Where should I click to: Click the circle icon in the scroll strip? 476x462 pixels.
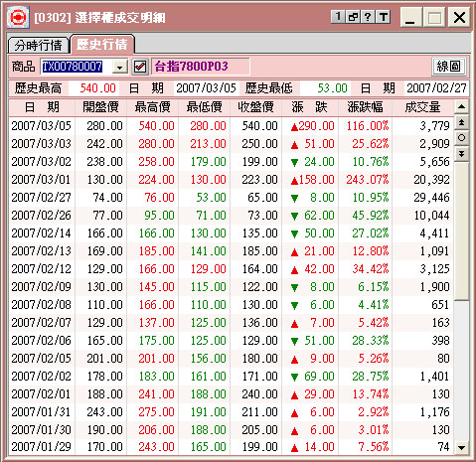click(462, 138)
